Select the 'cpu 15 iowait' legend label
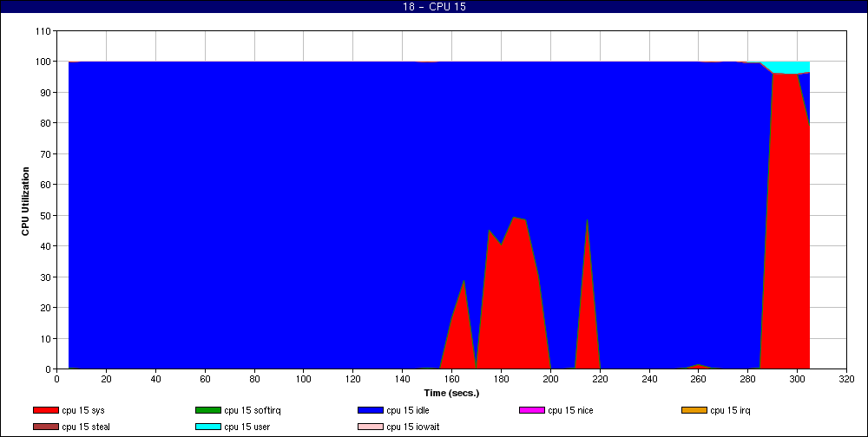Screen dimensions: 868x437 413,427
